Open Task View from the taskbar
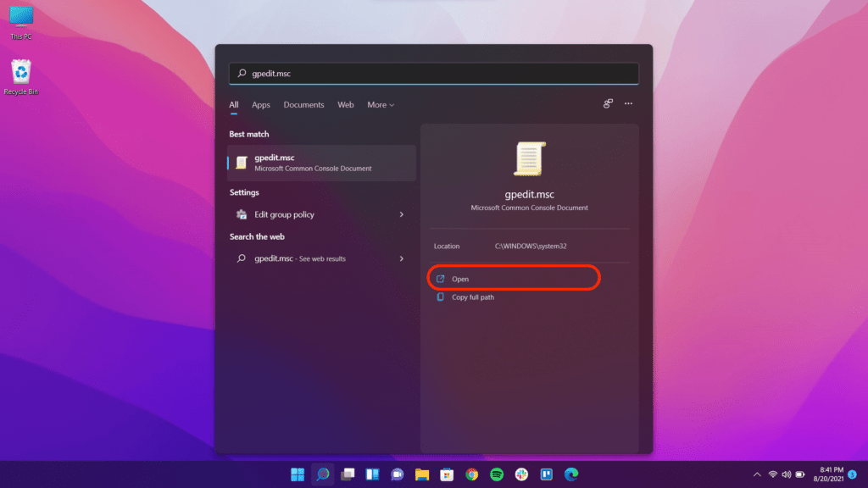This screenshot has width=868, height=488. tap(348, 474)
